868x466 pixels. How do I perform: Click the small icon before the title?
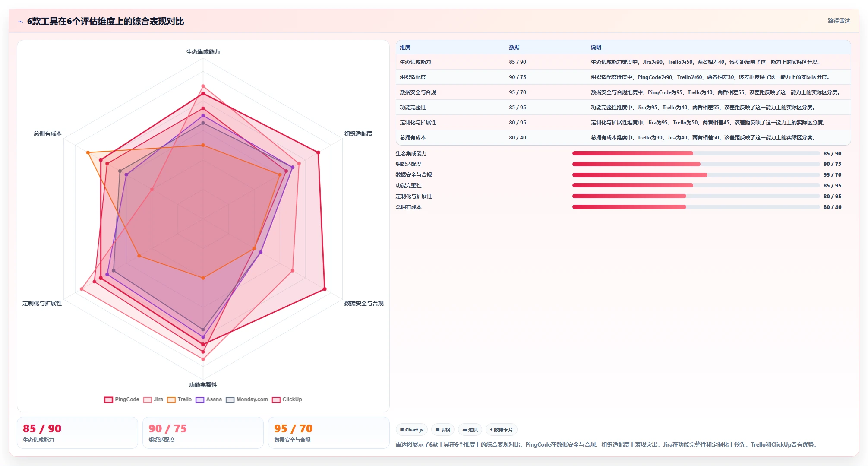[x=20, y=22]
